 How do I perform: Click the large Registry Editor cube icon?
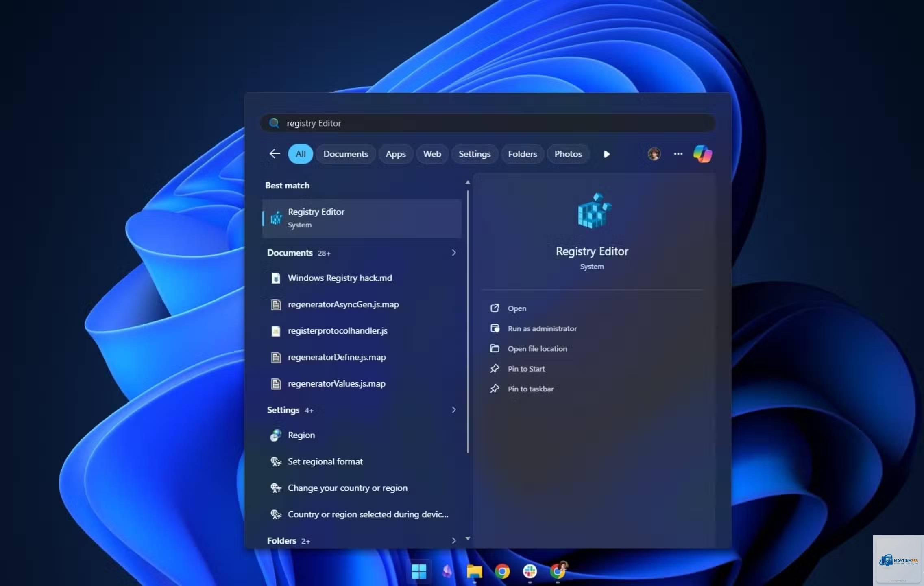point(594,211)
